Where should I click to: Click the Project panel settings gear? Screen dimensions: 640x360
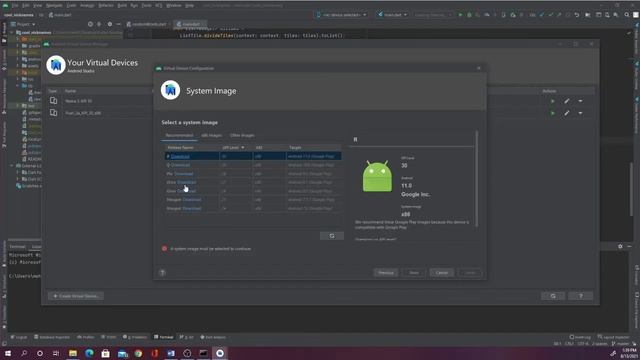pyautogui.click(x=109, y=24)
